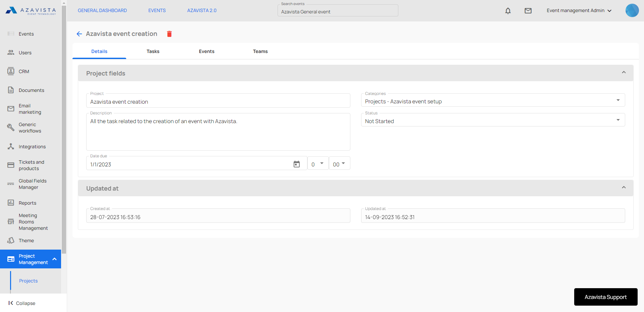Click the Project name field
644x312 pixels.
(218, 101)
